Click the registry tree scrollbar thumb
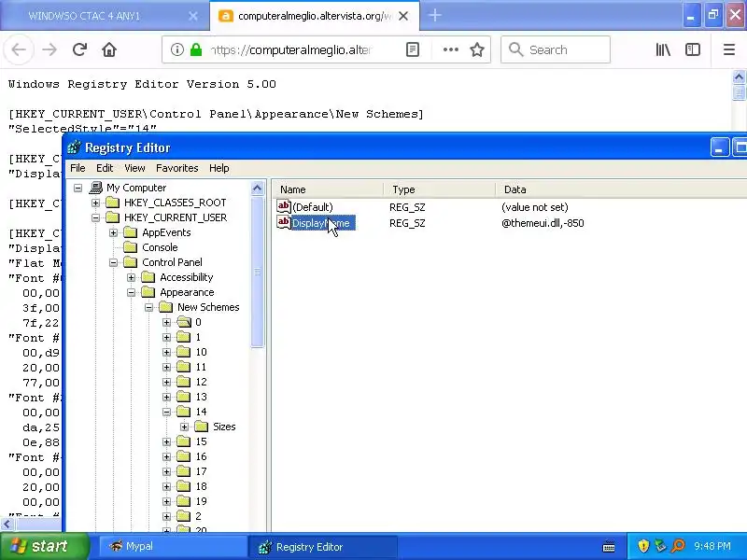The height and width of the screenshot is (560, 747). pyautogui.click(x=258, y=272)
